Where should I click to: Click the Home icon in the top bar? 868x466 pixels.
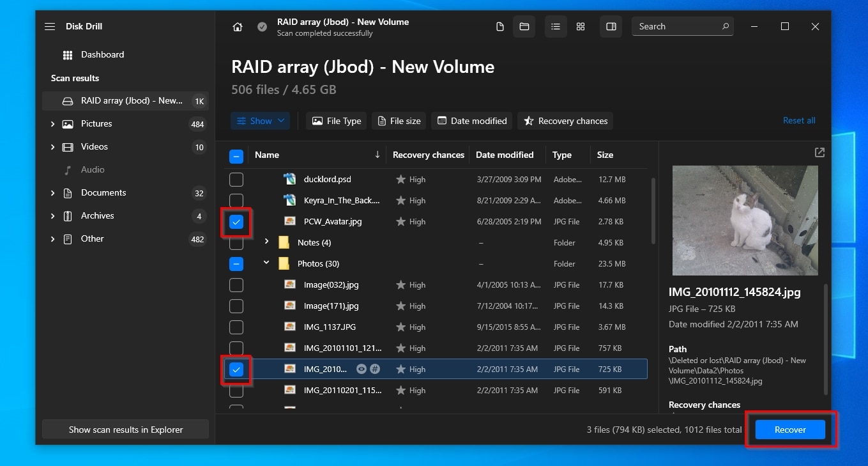point(238,27)
